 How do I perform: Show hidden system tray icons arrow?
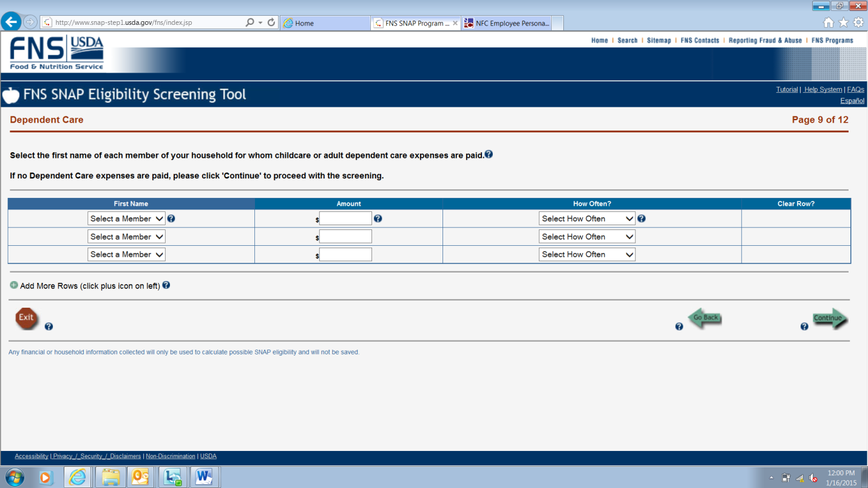pos(773,478)
